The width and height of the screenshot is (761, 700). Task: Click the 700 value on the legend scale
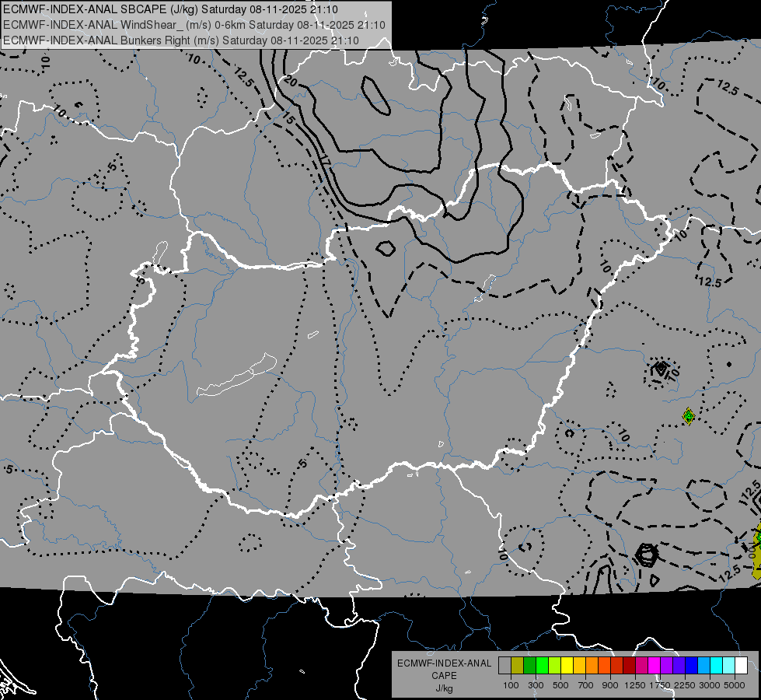(586, 685)
